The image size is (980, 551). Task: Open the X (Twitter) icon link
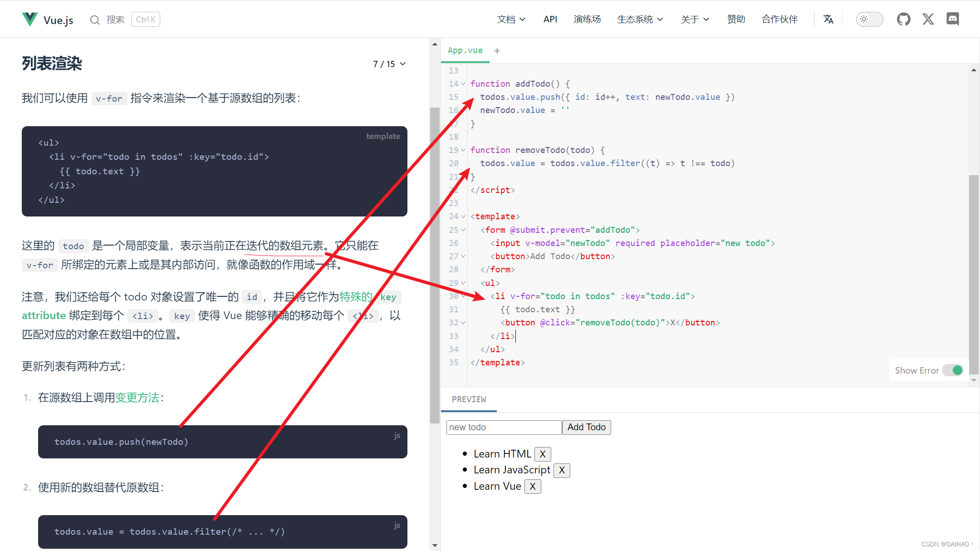click(928, 19)
